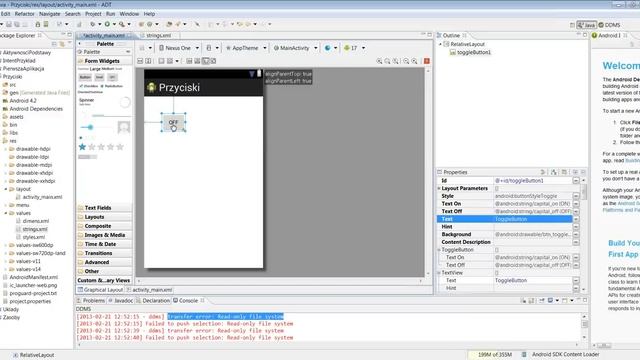Viewport: 640px width, 360px height.
Task: Open the garbage collector trash icon in status bar
Action: [x=524, y=355]
